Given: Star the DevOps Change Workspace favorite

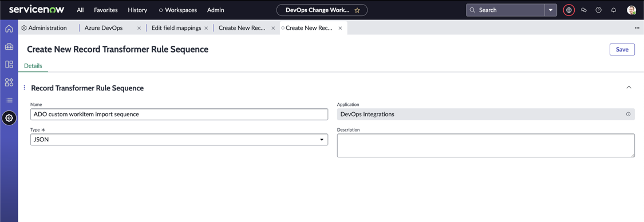Looking at the screenshot, I should point(357,10).
